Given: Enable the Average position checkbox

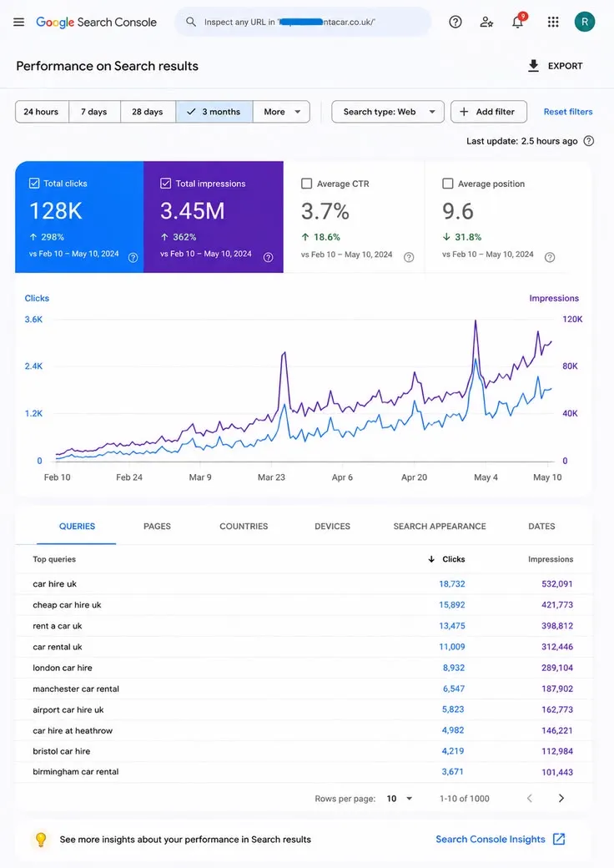Looking at the screenshot, I should point(448,184).
